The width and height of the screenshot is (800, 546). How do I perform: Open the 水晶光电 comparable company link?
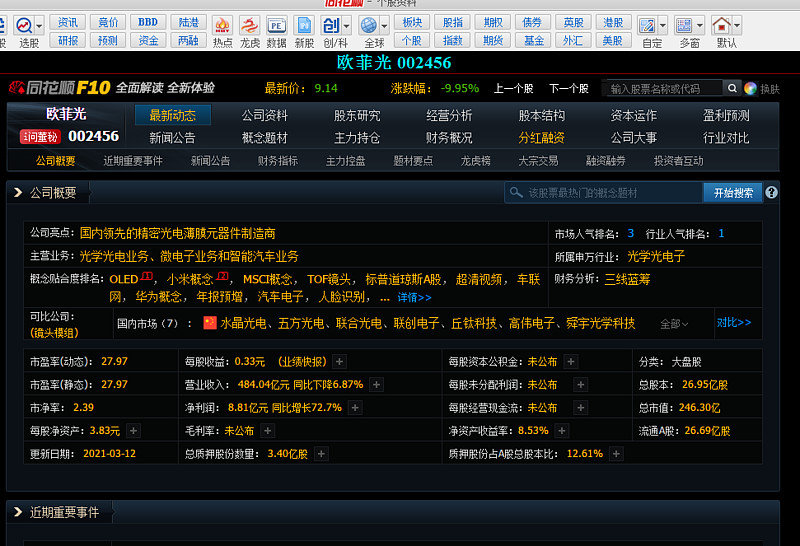pyautogui.click(x=243, y=323)
